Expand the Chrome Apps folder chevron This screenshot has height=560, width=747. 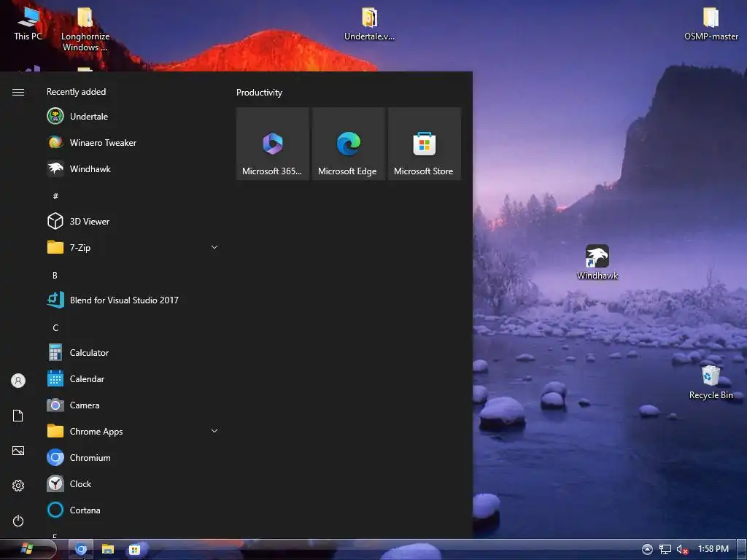coord(214,431)
